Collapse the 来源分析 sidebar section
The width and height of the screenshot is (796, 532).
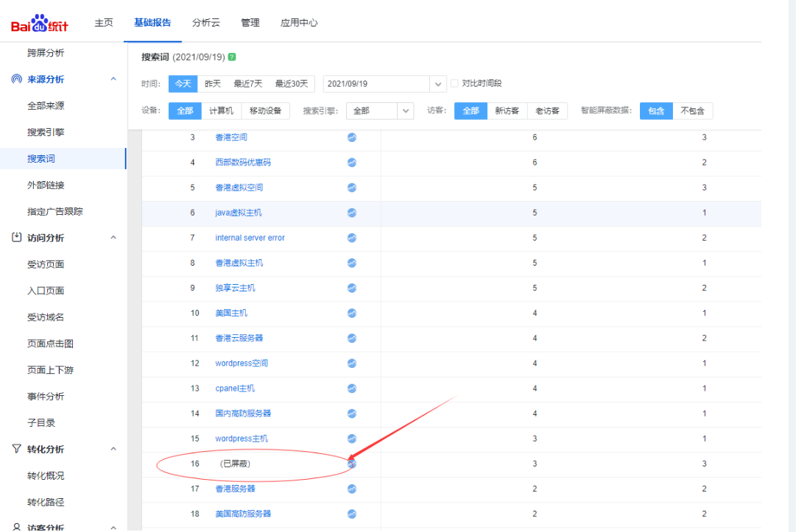113,79
